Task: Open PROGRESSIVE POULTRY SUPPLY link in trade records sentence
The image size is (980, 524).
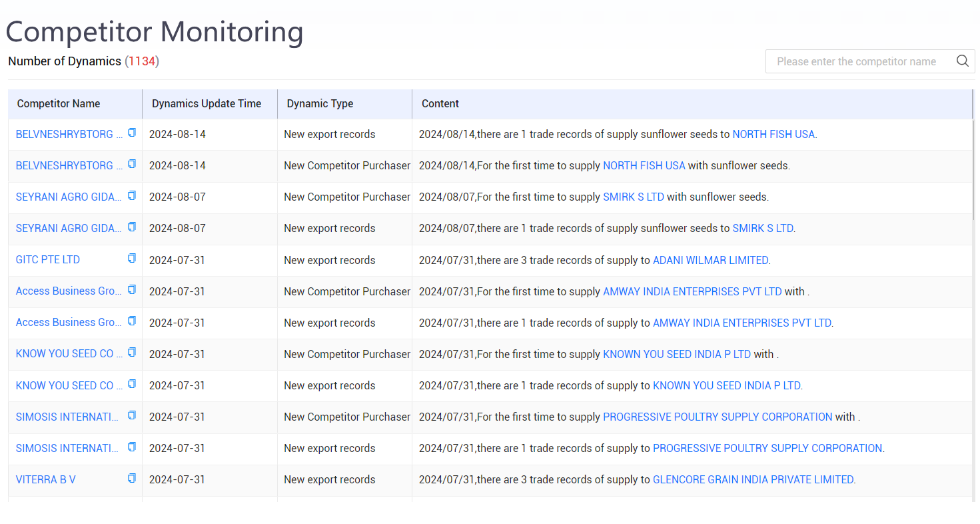Action: pos(767,448)
